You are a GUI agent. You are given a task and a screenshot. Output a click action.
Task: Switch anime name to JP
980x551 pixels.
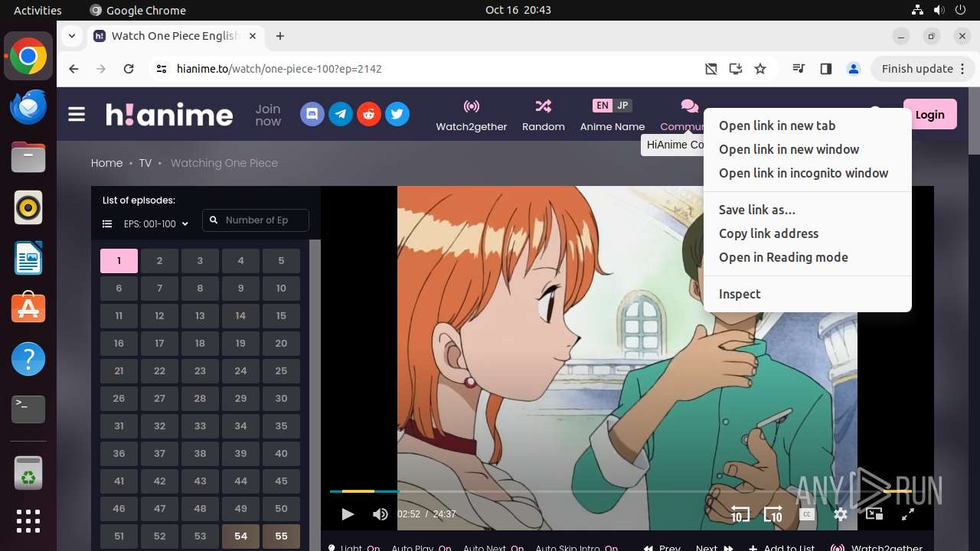pos(622,106)
